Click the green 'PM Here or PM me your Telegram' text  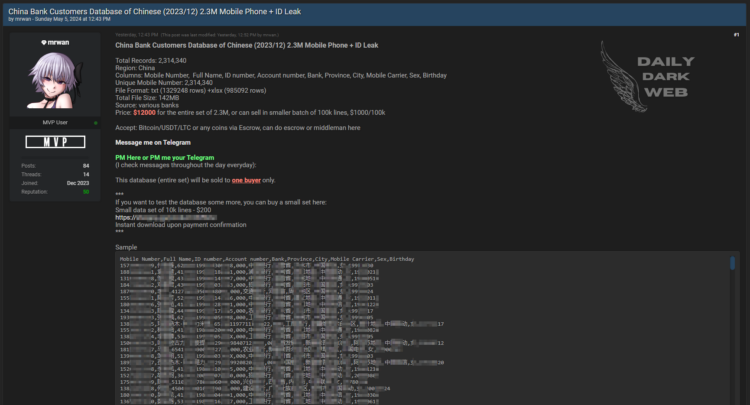(x=165, y=157)
